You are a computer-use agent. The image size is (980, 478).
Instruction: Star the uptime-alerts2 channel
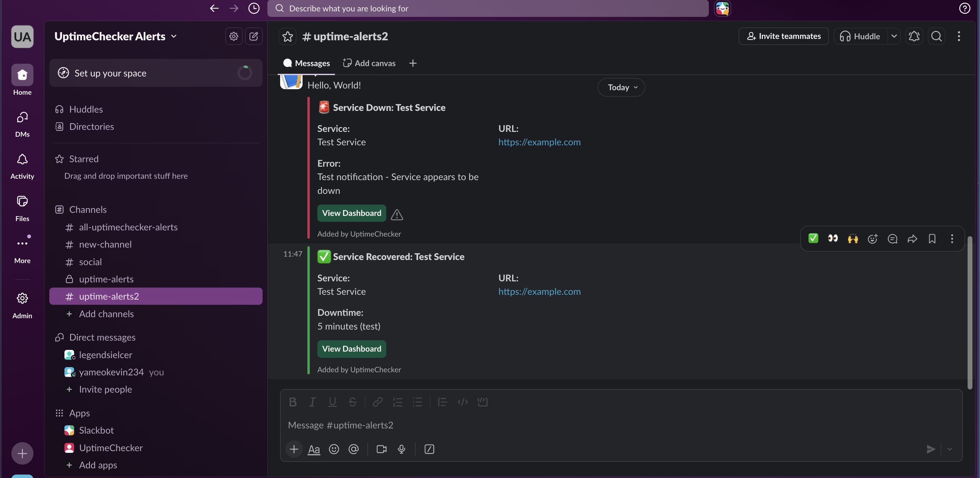288,37
